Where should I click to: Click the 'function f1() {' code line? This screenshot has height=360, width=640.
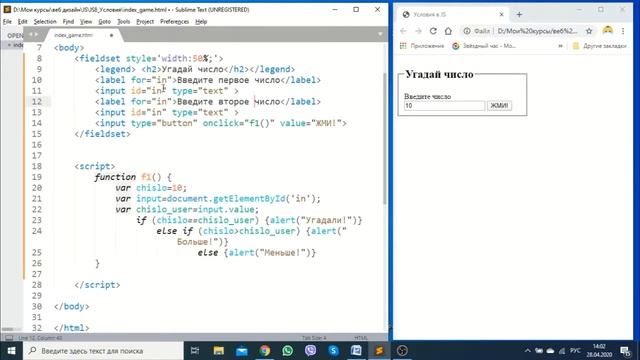click(x=133, y=177)
